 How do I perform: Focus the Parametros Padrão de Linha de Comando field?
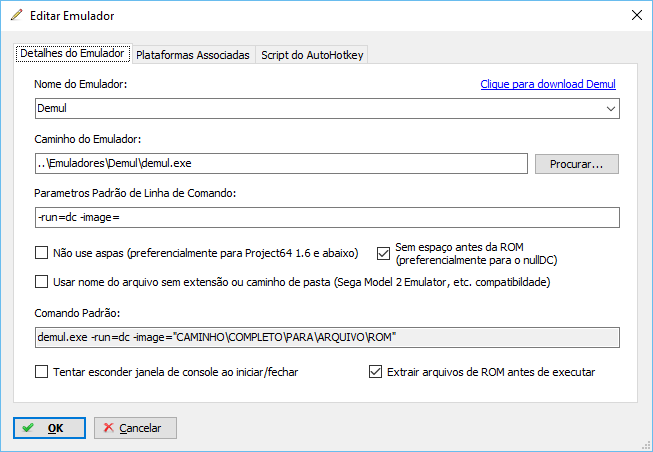(x=326, y=217)
